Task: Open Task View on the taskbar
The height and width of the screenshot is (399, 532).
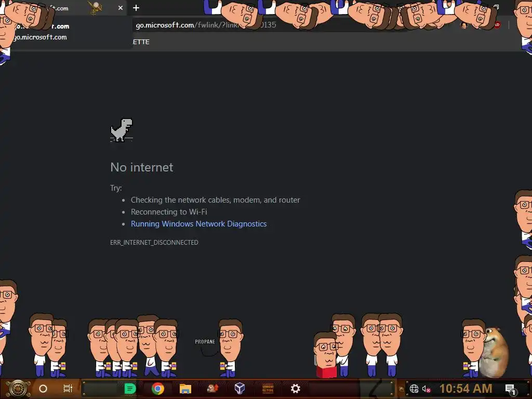Action: click(68, 389)
